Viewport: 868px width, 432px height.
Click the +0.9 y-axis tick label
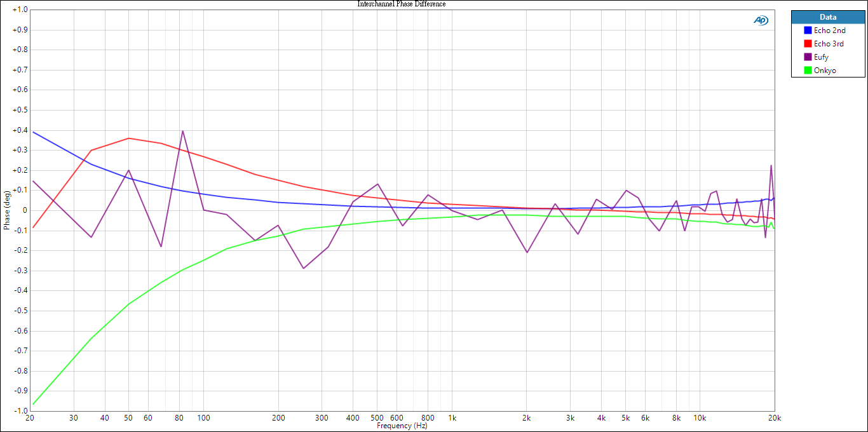(20, 30)
